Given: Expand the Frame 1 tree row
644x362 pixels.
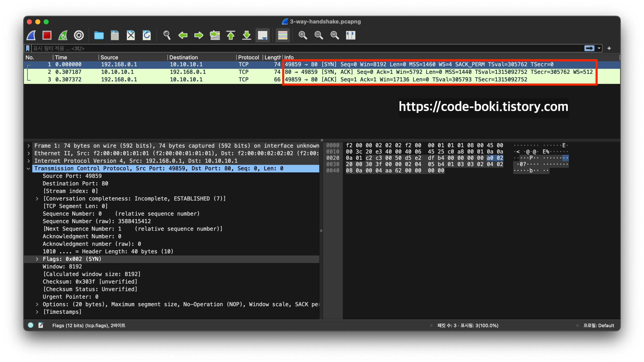Looking at the screenshot, I should click(x=29, y=146).
